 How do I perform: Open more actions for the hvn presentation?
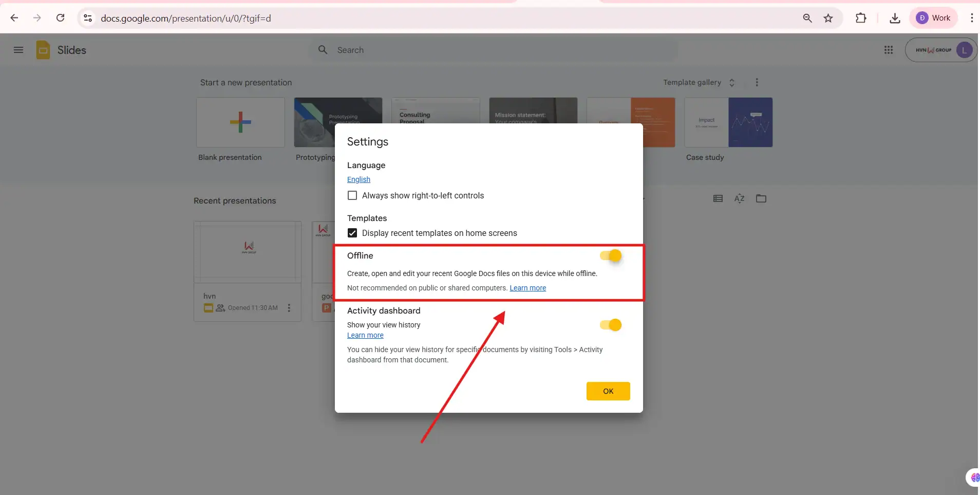289,308
